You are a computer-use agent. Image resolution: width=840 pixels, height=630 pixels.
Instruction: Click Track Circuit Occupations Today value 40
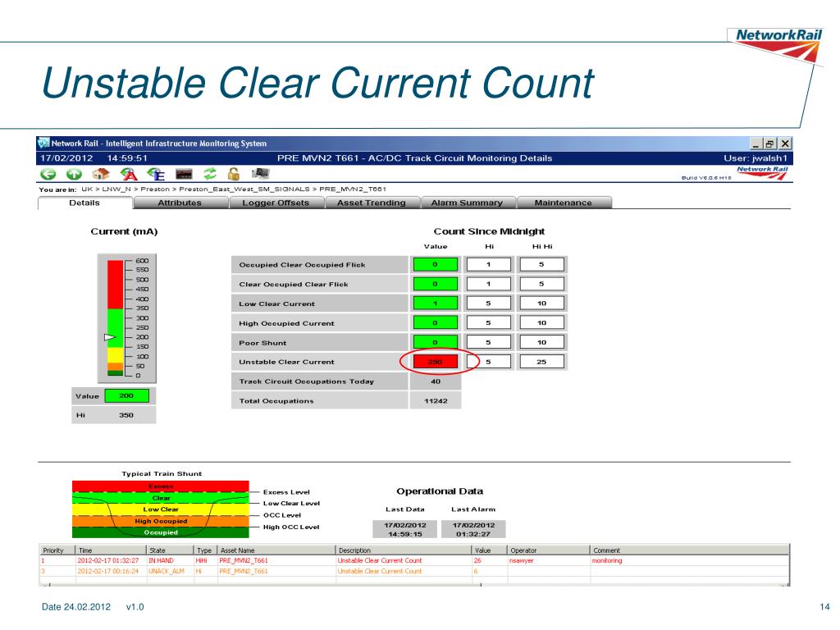coord(436,381)
